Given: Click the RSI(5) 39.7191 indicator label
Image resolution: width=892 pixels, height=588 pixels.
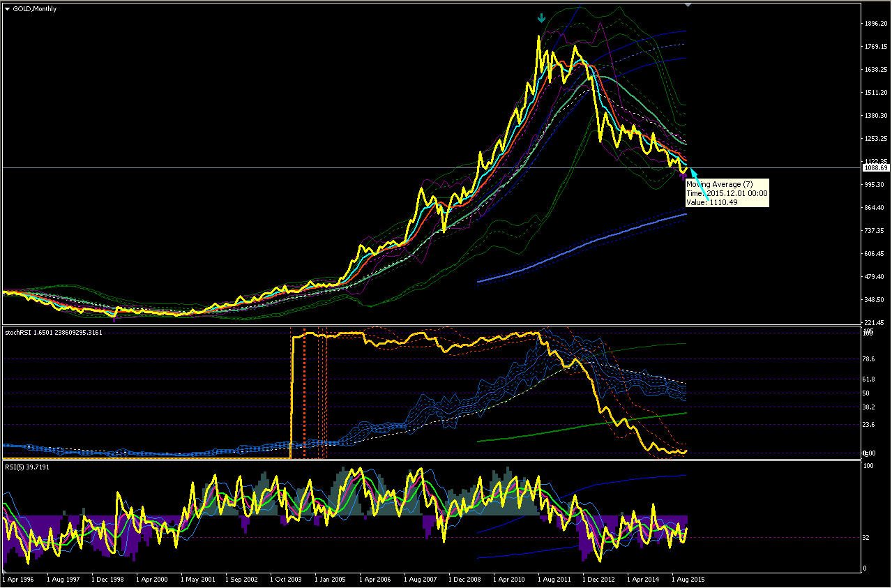Looking at the screenshot, I should pos(27,467).
